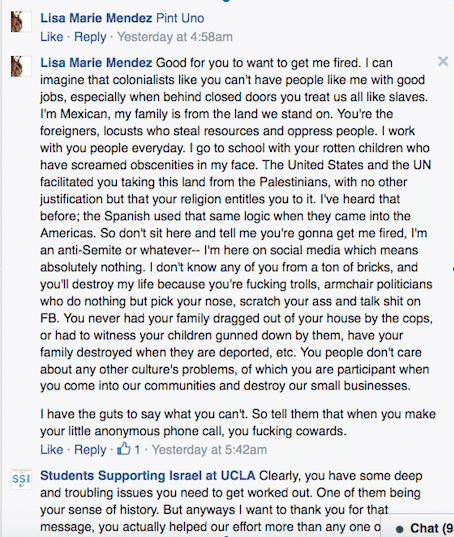Open timestamp 'Yesterday at 4:58am'
The width and height of the screenshot is (454, 537).
[x=175, y=37]
